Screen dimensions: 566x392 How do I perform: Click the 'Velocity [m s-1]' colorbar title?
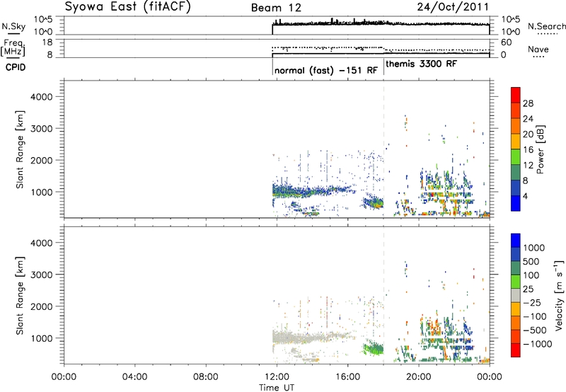559,295
